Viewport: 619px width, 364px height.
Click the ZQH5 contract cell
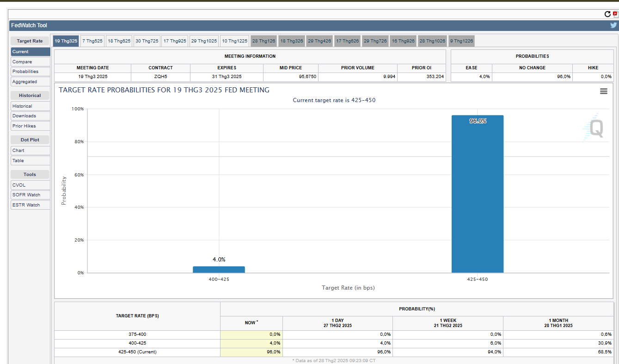point(160,77)
